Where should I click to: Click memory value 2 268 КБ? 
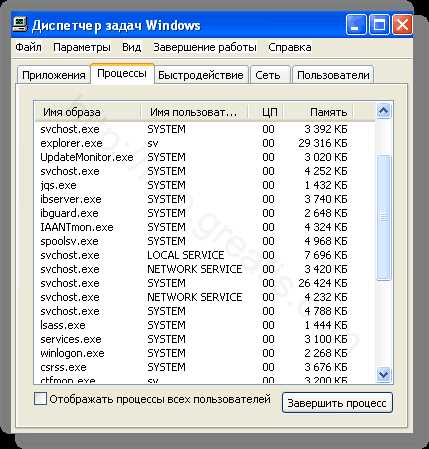326,353
